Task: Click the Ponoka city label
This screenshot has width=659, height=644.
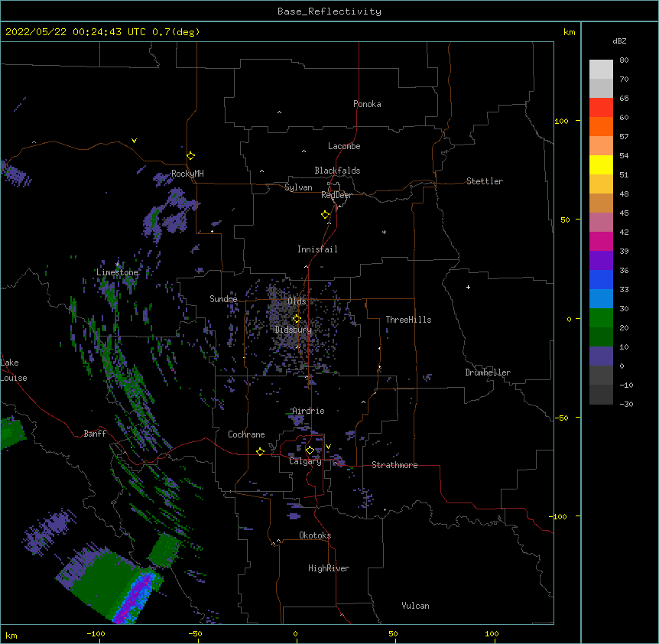Action: point(367,104)
